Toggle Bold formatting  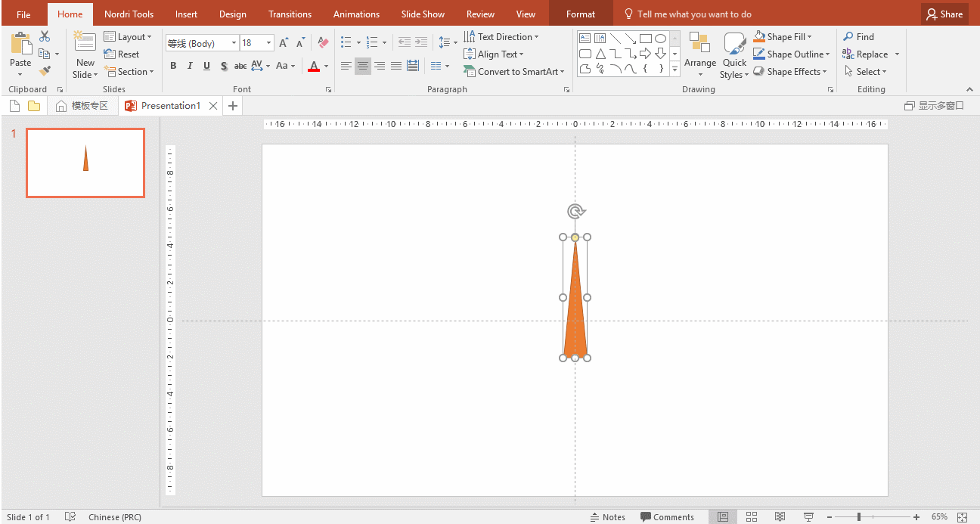coord(173,67)
